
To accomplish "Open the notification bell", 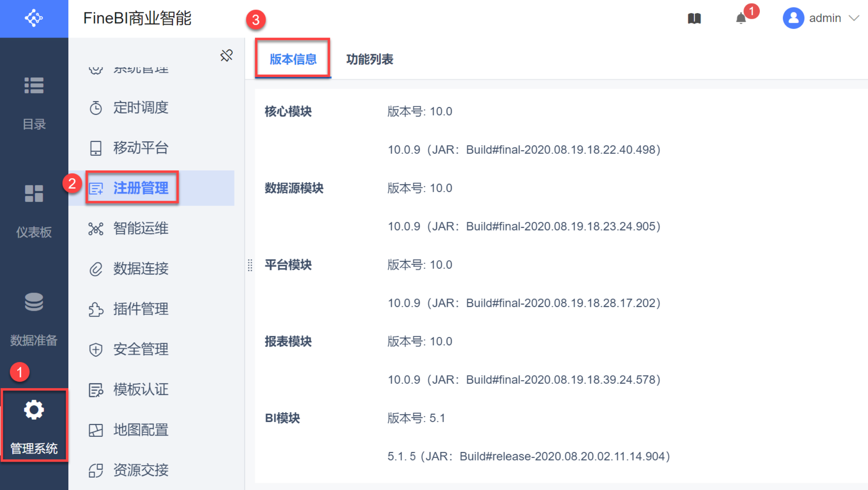I will pos(741,18).
